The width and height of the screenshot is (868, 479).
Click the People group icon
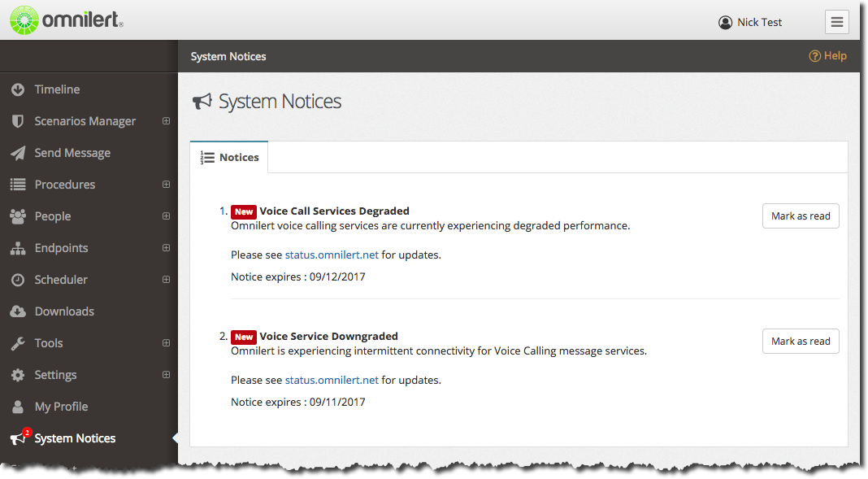click(18, 216)
